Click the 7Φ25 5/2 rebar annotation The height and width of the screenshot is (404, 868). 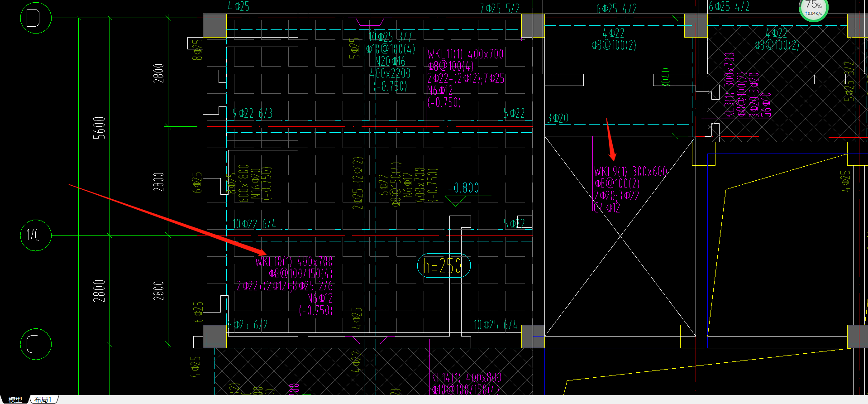click(x=500, y=9)
